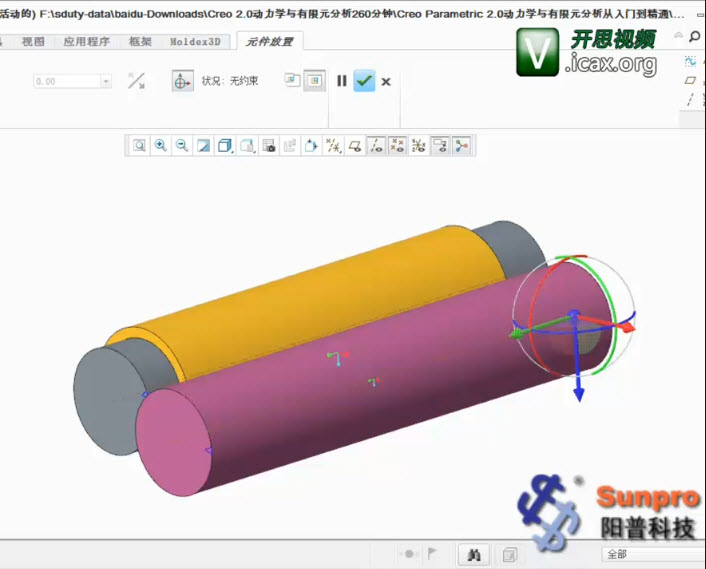Click the 状况: 无约束 status text
The height and width of the screenshot is (569, 706).
pos(230,81)
